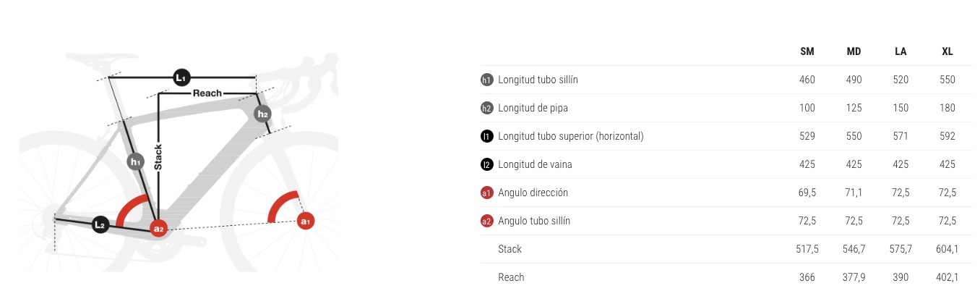Click the Reach row label in table
The width and height of the screenshot is (980, 291).
click(511, 277)
